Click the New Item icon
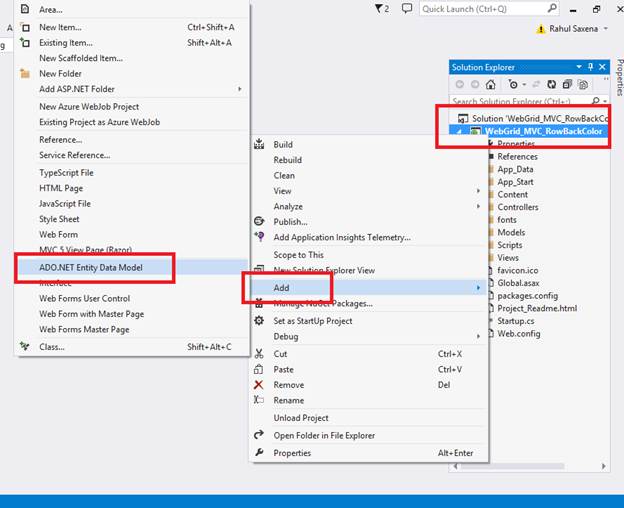This screenshot has width=624, height=508. 25,27
